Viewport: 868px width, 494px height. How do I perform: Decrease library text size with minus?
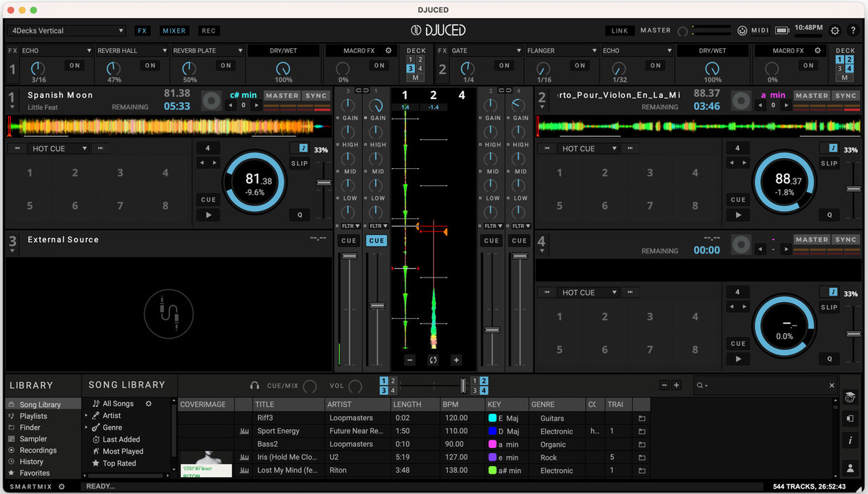click(x=665, y=385)
